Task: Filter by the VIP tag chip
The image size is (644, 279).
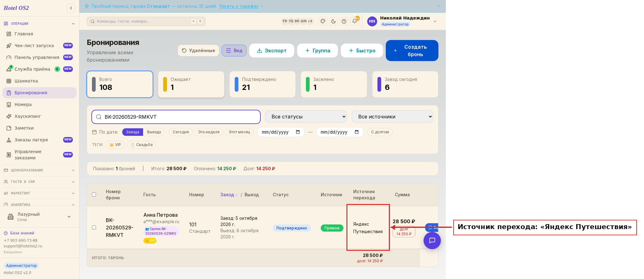Action: coord(115,145)
